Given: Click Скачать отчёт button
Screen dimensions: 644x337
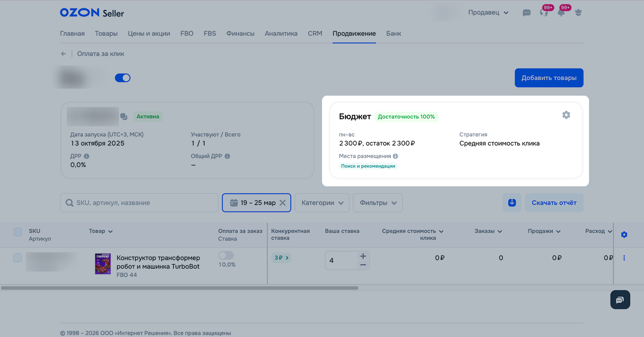Looking at the screenshot, I should pyautogui.click(x=554, y=203).
